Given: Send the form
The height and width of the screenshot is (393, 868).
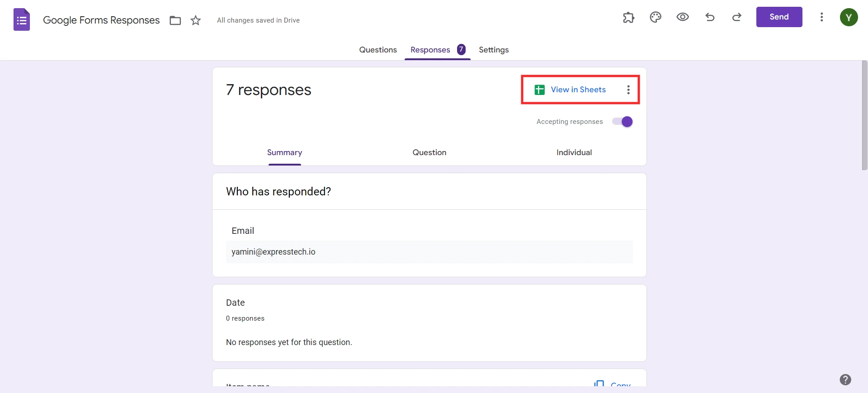Looking at the screenshot, I should pos(779,17).
